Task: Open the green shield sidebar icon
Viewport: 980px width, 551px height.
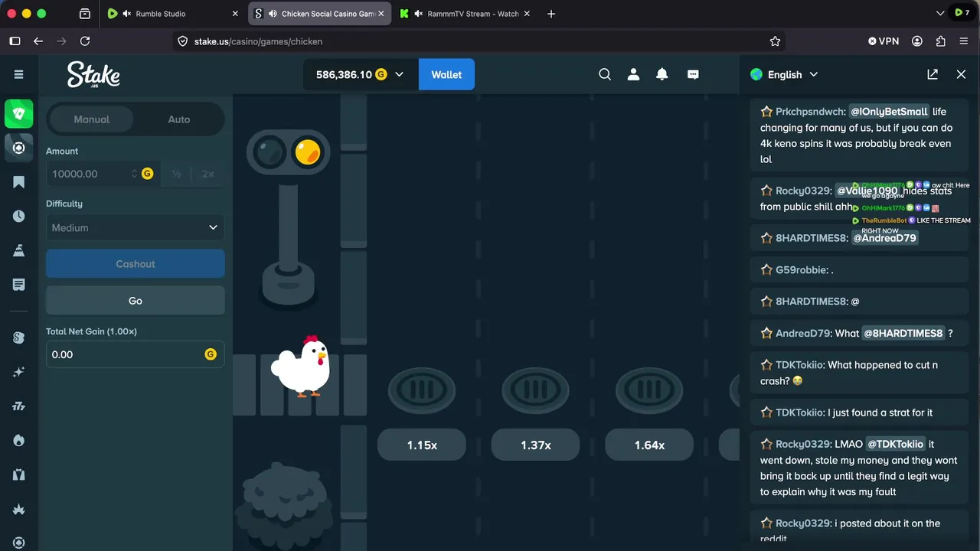Action: tap(19, 113)
